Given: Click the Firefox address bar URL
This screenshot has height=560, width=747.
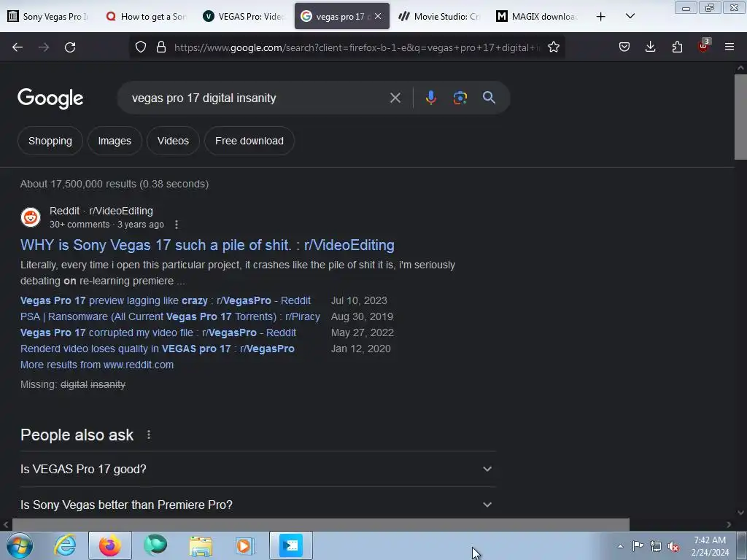Looking at the screenshot, I should [356, 47].
